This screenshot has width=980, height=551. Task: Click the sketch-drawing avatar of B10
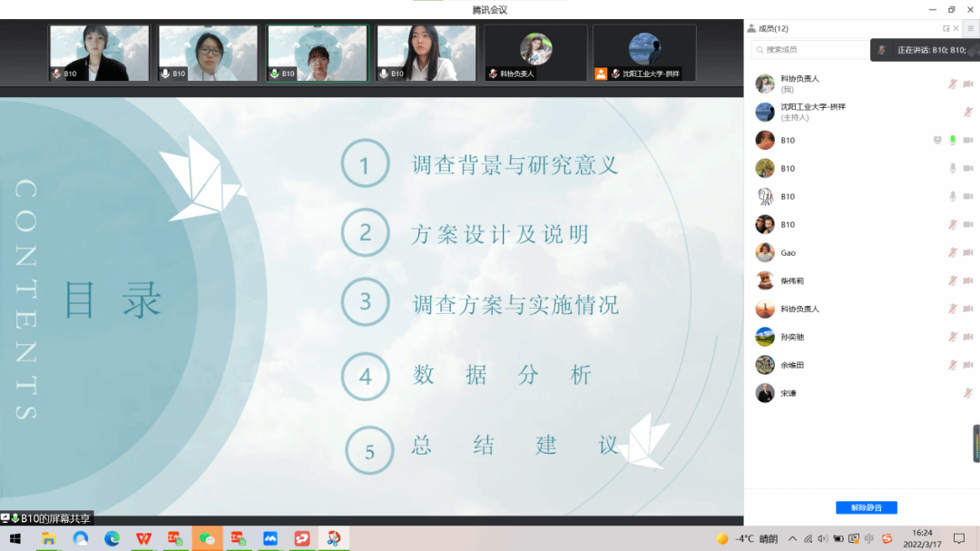[765, 196]
